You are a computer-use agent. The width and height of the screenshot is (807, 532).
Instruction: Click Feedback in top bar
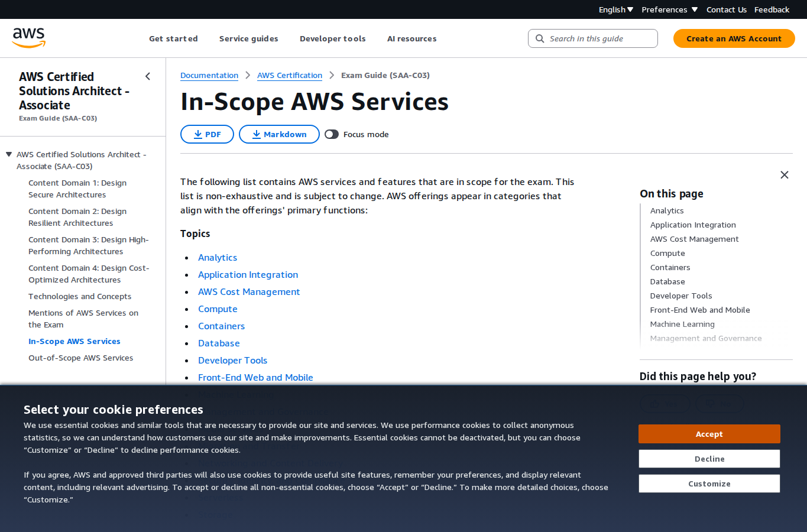tap(772, 9)
